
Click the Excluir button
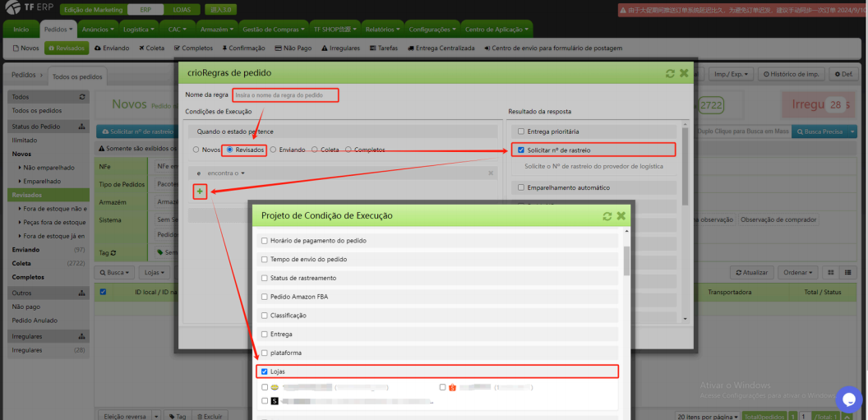210,416
